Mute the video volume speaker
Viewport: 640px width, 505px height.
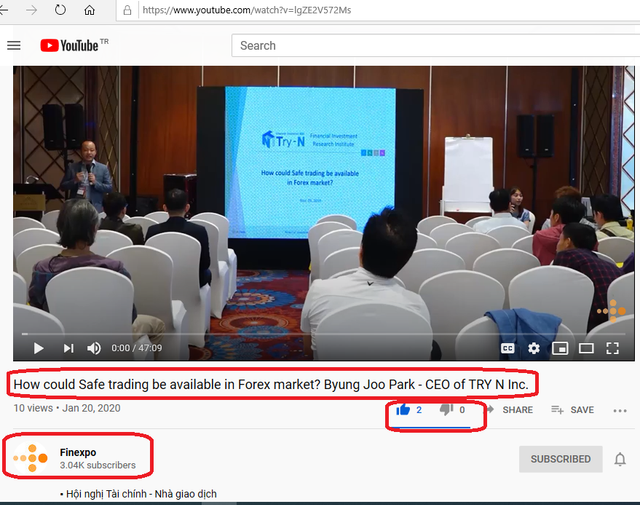[x=94, y=348]
